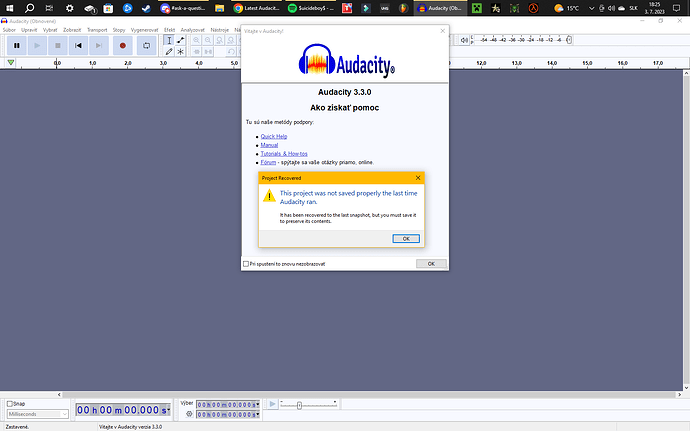The image size is (690, 431).
Task: Click the horizontal scrollbar left arrow
Action: pos(59,394)
